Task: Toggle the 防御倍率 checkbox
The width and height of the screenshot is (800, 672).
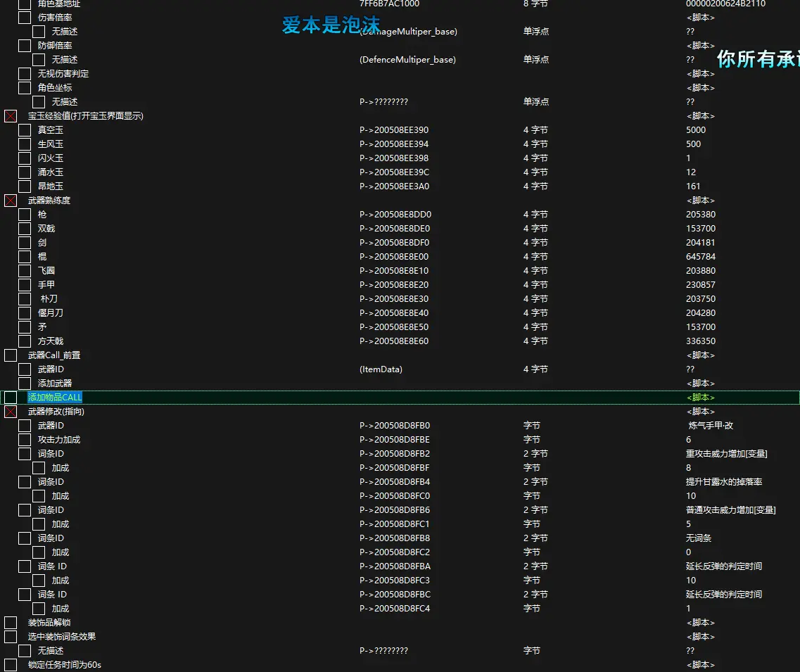Action: pyautogui.click(x=25, y=46)
